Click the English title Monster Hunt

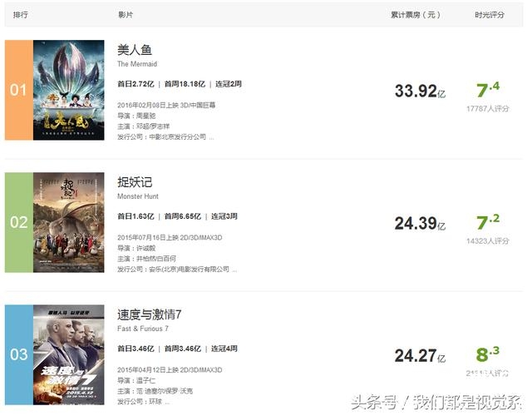pos(138,196)
